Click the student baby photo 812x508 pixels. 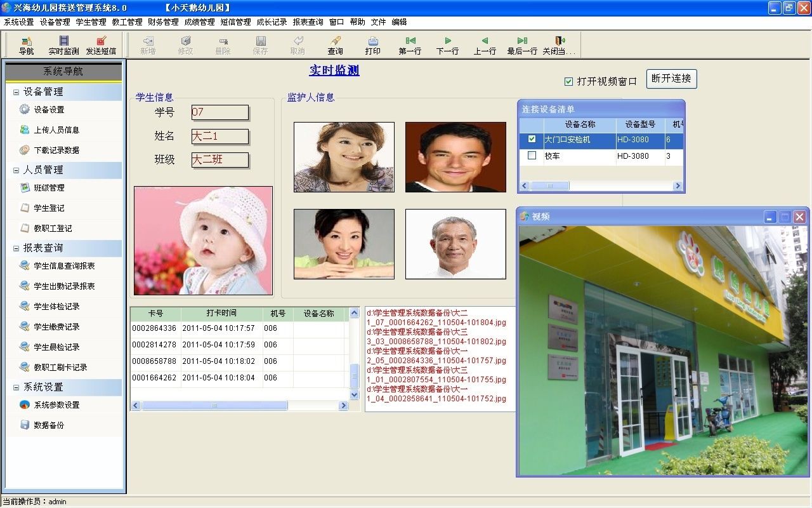[x=203, y=241]
